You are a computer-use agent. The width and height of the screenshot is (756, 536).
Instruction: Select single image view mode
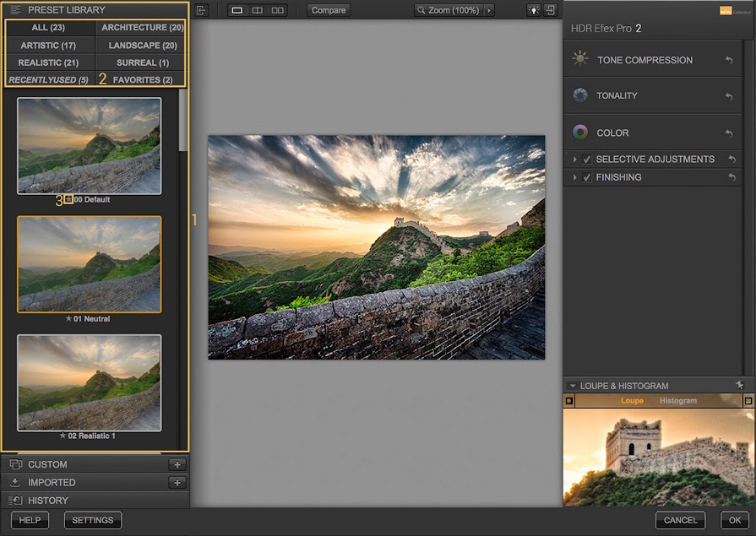(x=237, y=10)
